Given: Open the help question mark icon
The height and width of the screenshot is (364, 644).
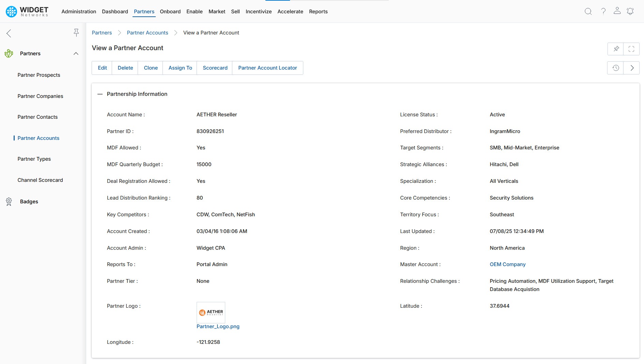Looking at the screenshot, I should (x=603, y=11).
